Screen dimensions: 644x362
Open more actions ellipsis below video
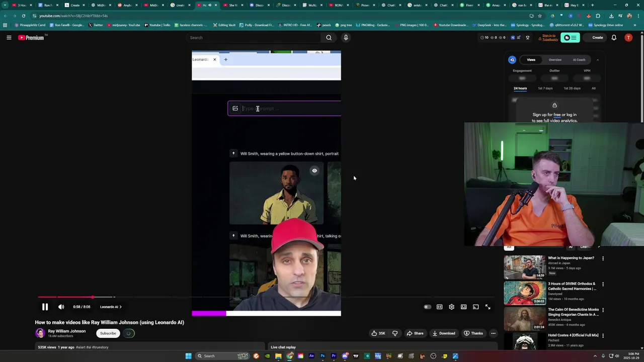pyautogui.click(x=493, y=333)
